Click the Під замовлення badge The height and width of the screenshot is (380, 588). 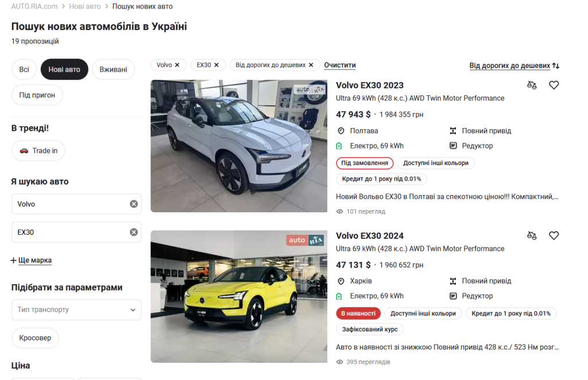point(365,163)
